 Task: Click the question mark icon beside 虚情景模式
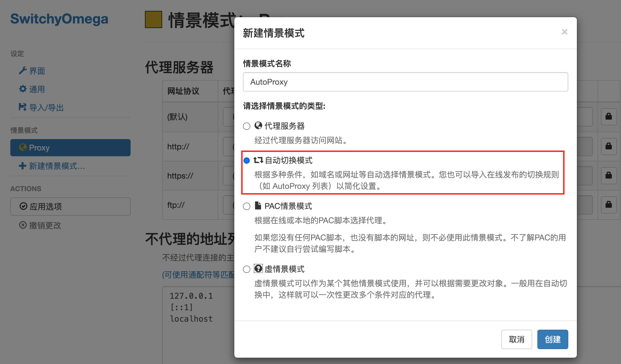click(x=258, y=268)
